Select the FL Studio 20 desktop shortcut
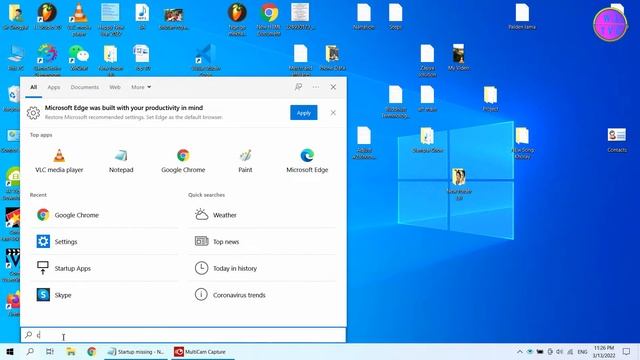Screen dimensions: 640x360 point(48,16)
